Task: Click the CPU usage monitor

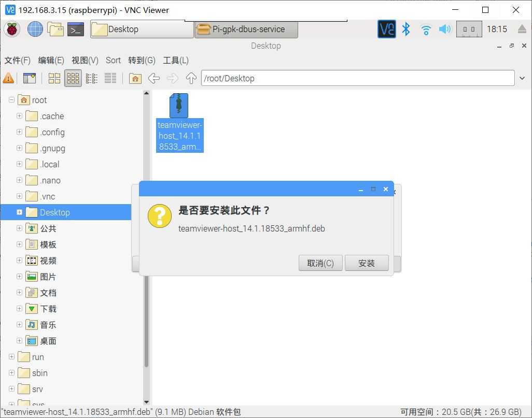Action: [469, 29]
